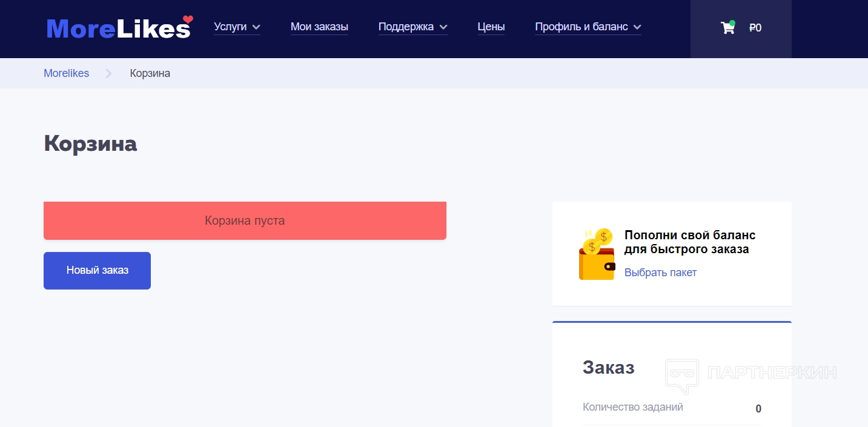The width and height of the screenshot is (868, 427).
Task: Click the wallet with coins icon
Action: coord(597,254)
